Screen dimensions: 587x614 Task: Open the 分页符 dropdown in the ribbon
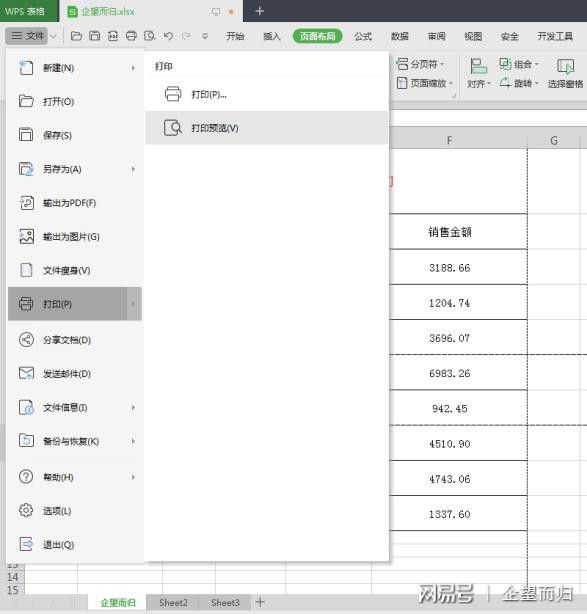421,64
